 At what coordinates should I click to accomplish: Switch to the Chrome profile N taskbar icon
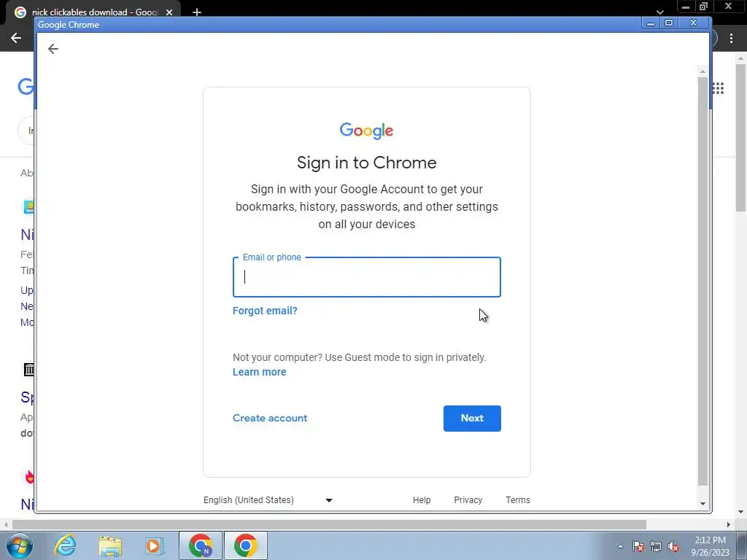[201, 545]
